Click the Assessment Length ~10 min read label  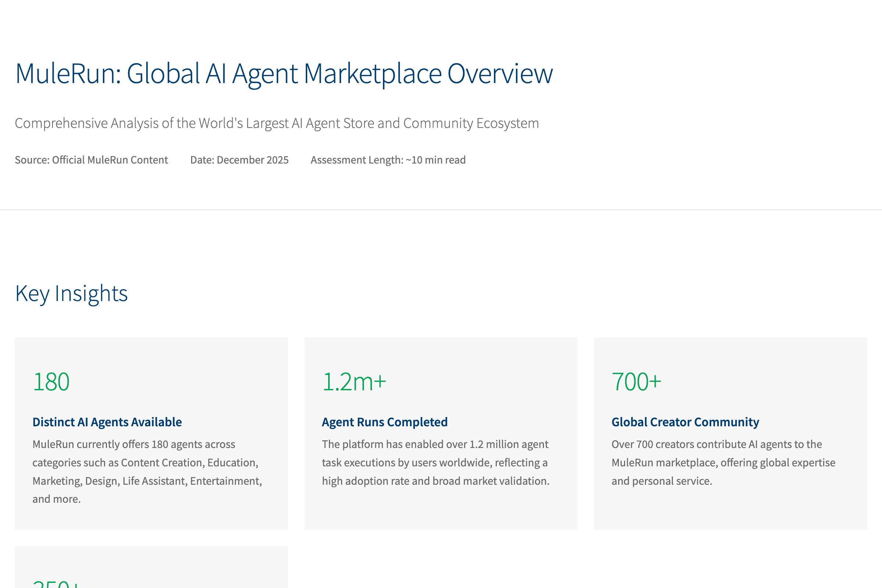coord(388,160)
